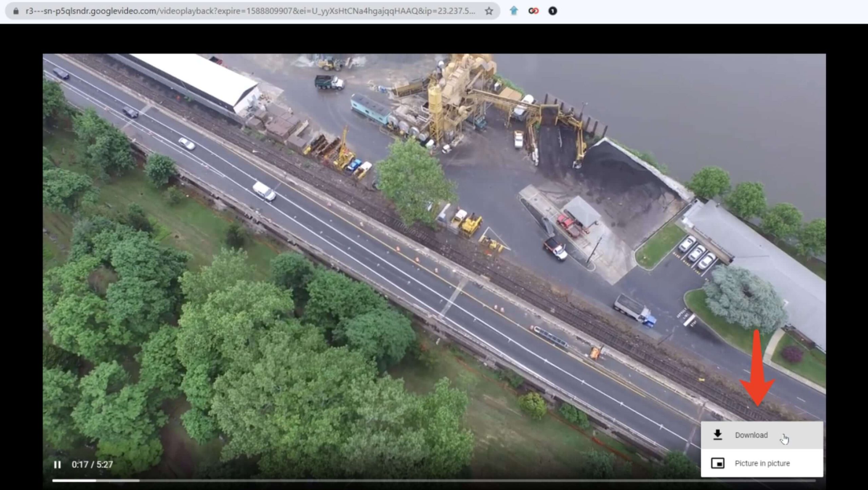Viewport: 868px width, 490px height.
Task: Open the black circle extension icon
Action: (x=553, y=11)
